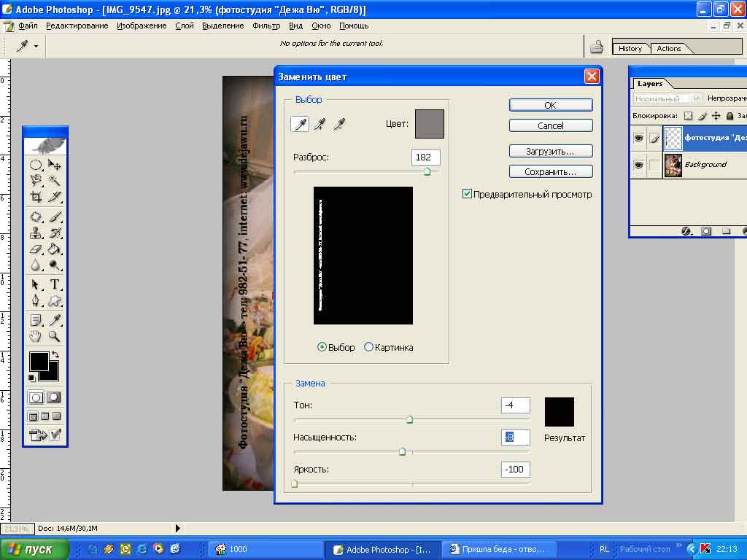Viewport: 747px width, 560px height.
Task: Click Cancel in Replace Color dialog
Action: [x=551, y=125]
